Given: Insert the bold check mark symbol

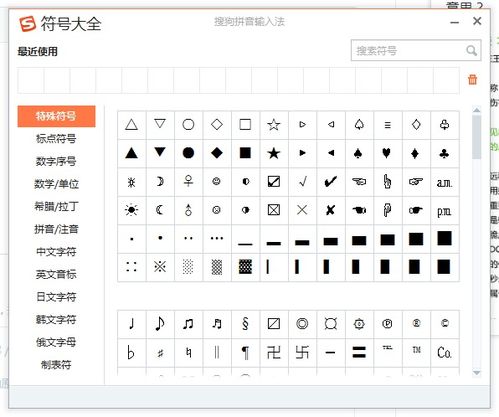Looking at the screenshot, I should click(330, 182).
